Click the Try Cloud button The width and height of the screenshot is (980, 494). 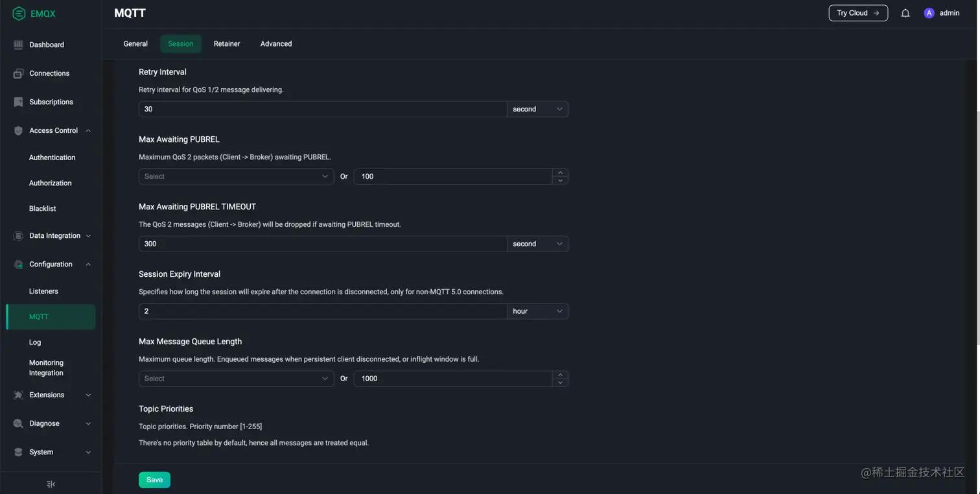pyautogui.click(x=857, y=13)
